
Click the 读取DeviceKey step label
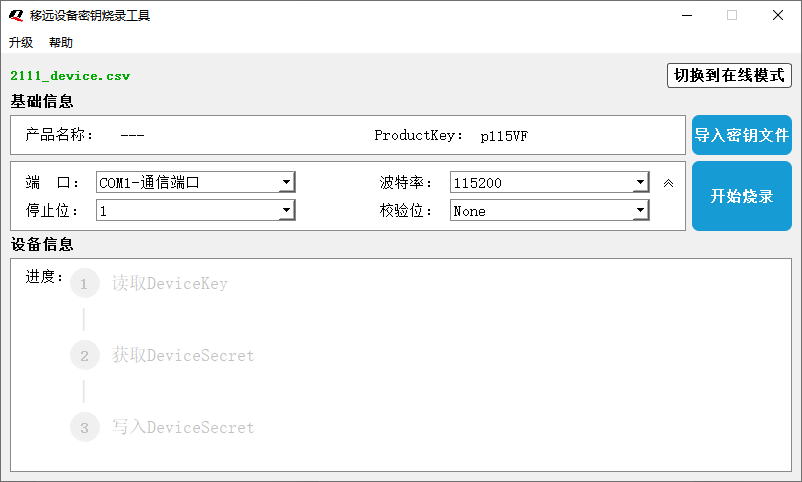170,283
